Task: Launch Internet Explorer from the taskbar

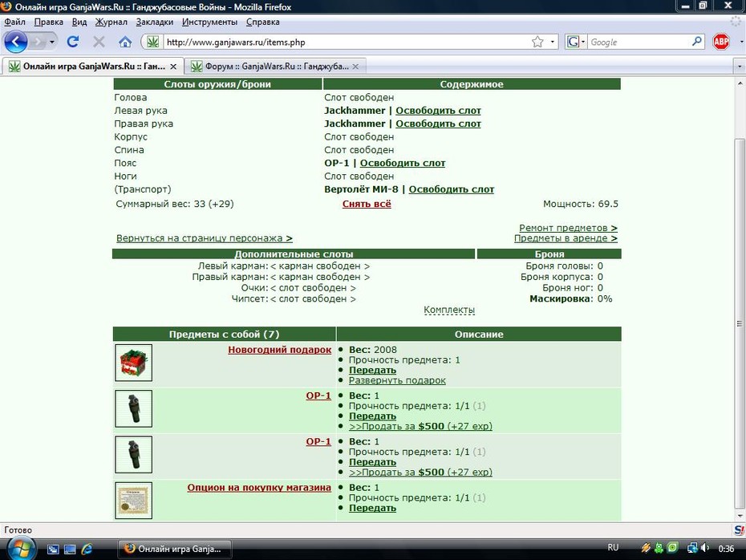Action: click(x=87, y=549)
